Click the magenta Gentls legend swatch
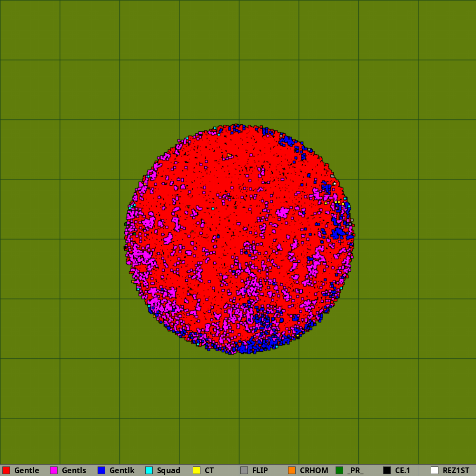 coord(54,470)
